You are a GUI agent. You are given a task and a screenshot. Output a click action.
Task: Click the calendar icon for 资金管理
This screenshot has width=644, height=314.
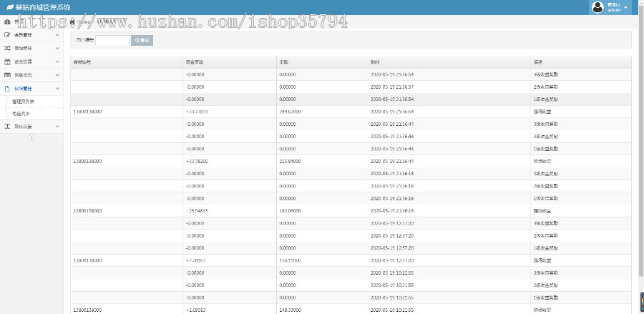(7, 62)
